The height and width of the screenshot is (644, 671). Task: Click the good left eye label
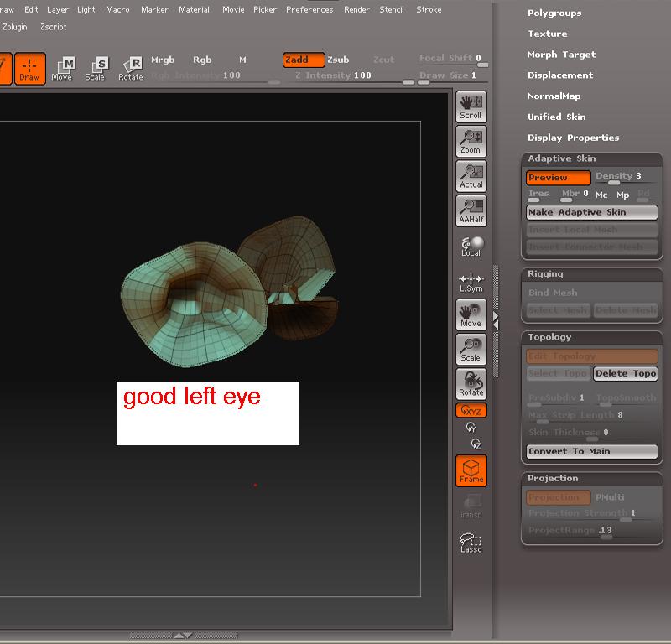[x=192, y=397]
